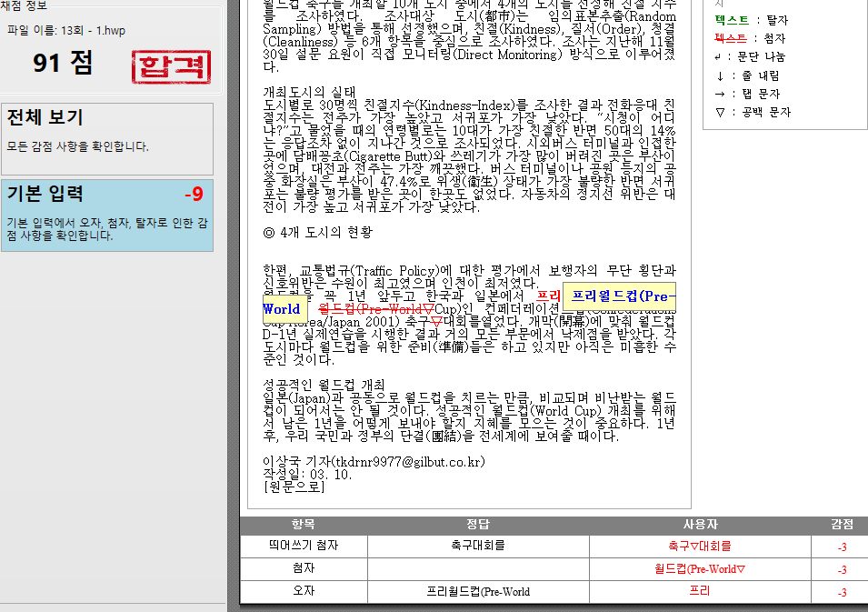Click the down arrow 줄 내림 symbol
Viewport: 868px width, 612px height.
[x=721, y=75]
